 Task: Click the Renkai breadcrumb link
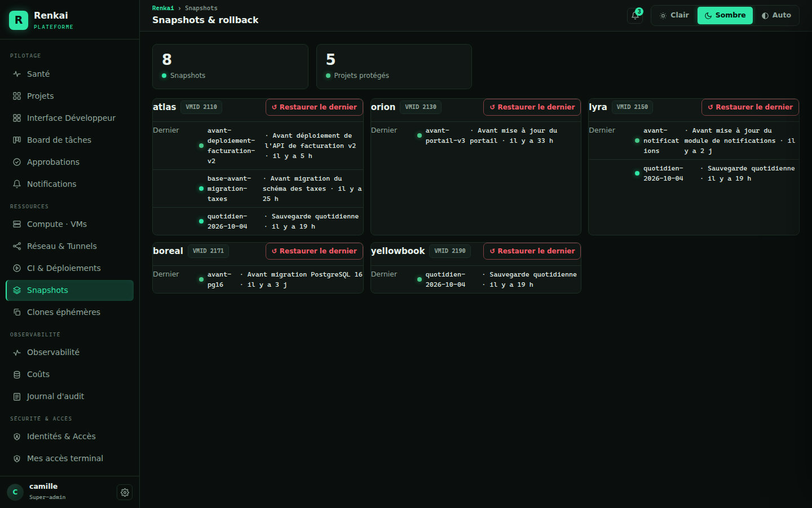[163, 8]
